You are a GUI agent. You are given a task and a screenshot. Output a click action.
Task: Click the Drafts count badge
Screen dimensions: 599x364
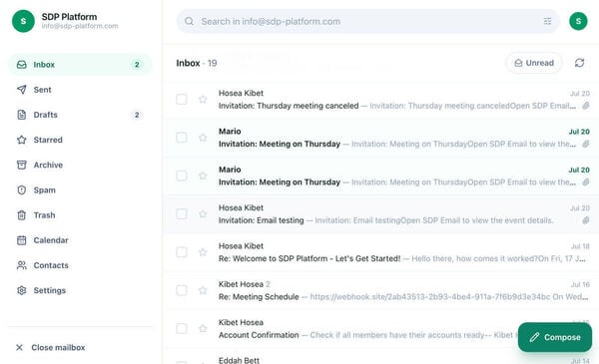tap(137, 115)
